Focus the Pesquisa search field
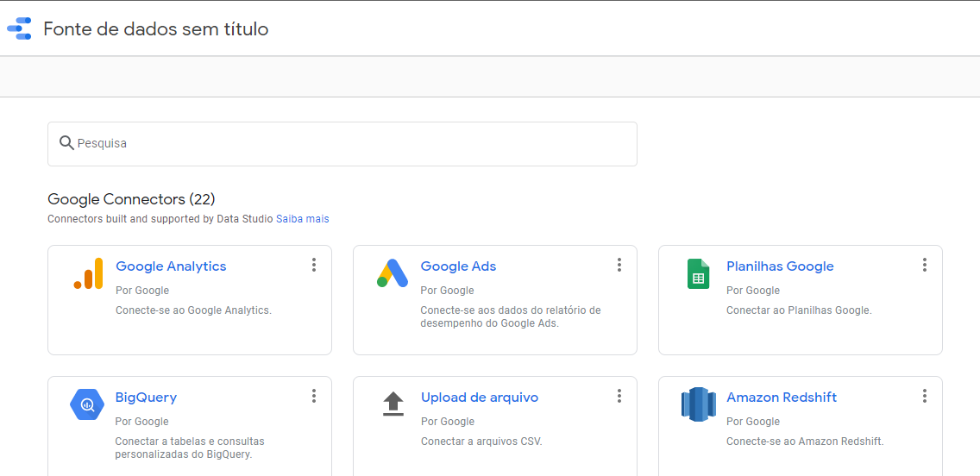This screenshot has width=980, height=476. pos(342,144)
